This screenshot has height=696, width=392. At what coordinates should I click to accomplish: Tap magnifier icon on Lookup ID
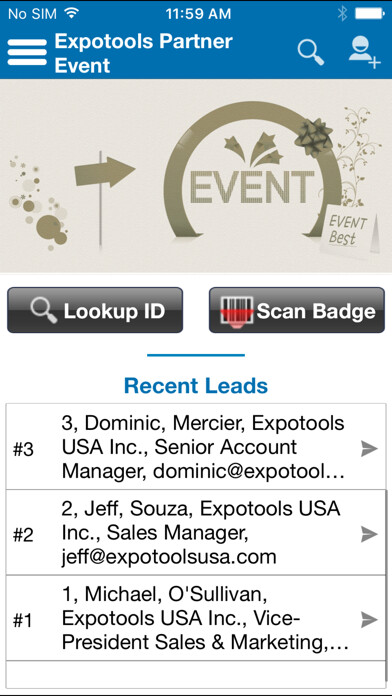(44, 310)
